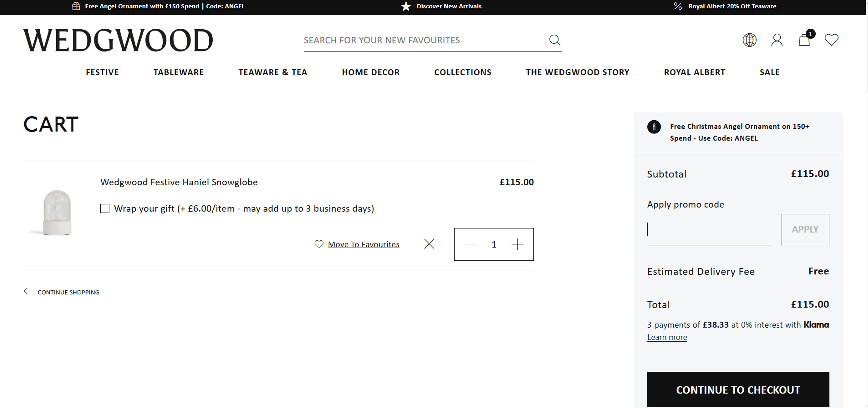Open the COLLECTIONS navigation menu
868x408 pixels.
463,72
